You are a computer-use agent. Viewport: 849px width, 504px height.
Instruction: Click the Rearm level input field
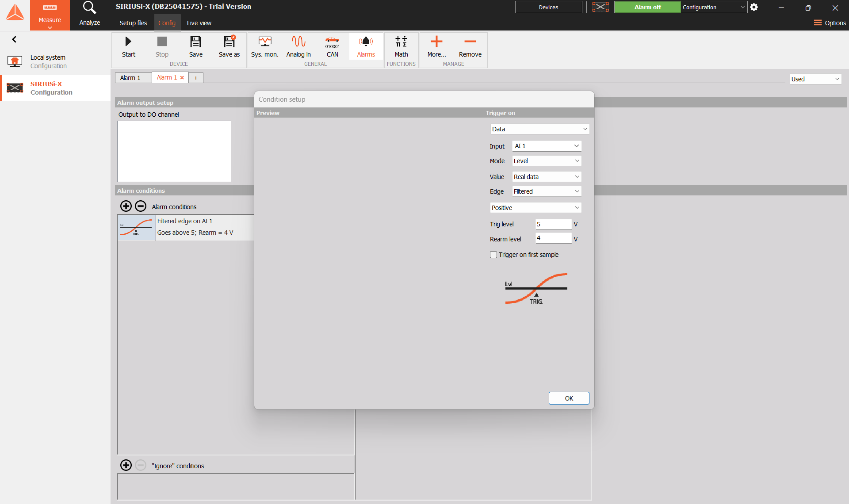(553, 238)
